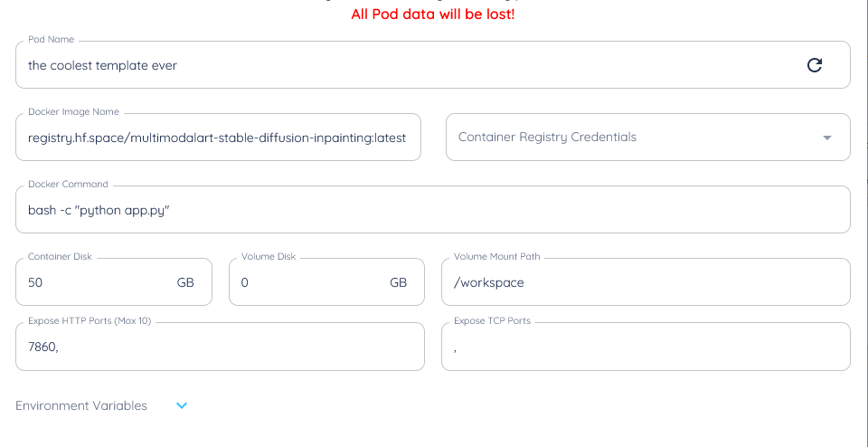Click the red 'All Pod data will be lost!' warning
868x447 pixels.
click(433, 14)
